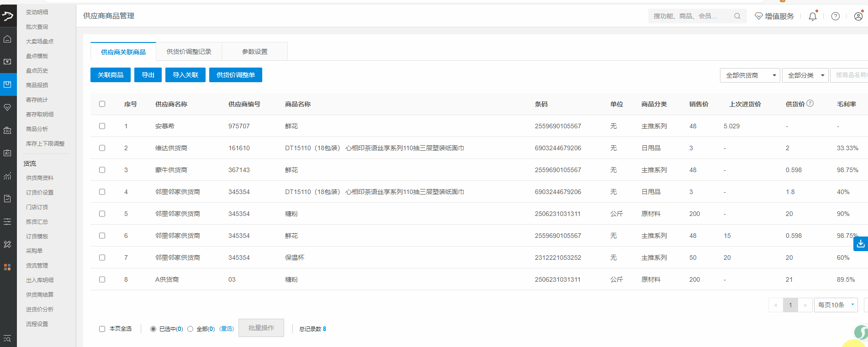Open 采购单 in the side menu
This screenshot has height=347, width=868.
pos(34,251)
